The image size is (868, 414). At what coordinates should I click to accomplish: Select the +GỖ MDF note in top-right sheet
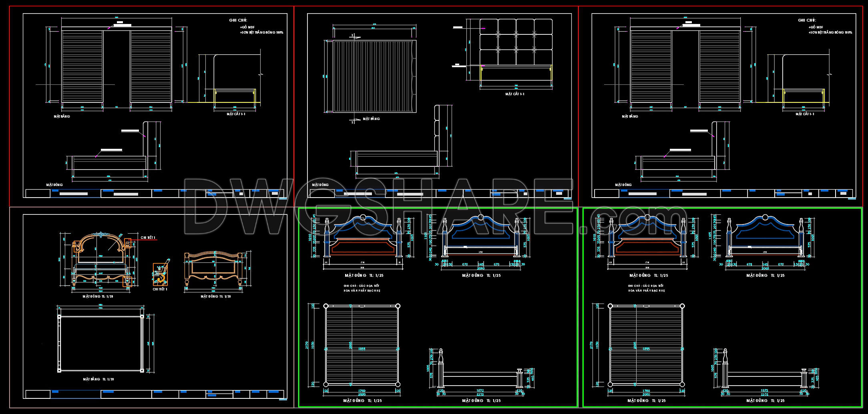click(x=816, y=27)
